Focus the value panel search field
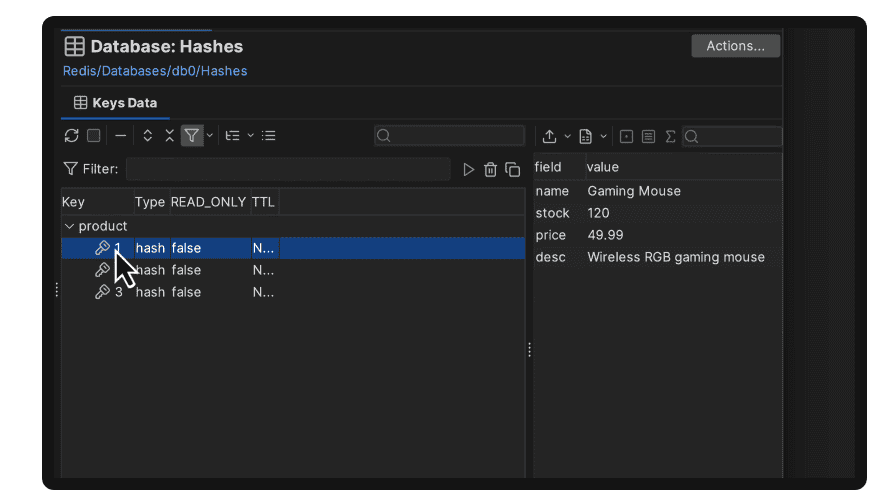 (x=732, y=136)
